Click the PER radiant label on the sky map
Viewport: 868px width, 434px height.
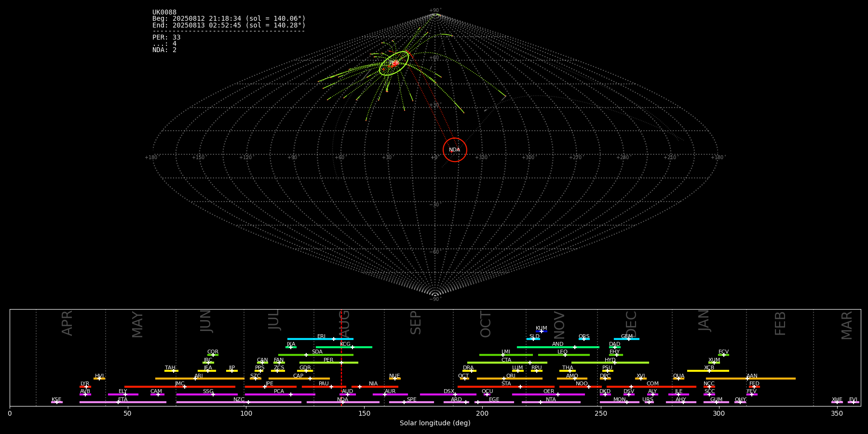(x=394, y=63)
